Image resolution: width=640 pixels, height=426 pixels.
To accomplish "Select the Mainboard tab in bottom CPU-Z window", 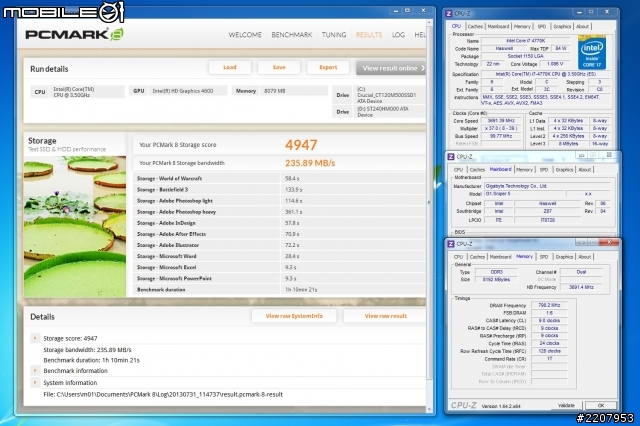I will (x=500, y=257).
